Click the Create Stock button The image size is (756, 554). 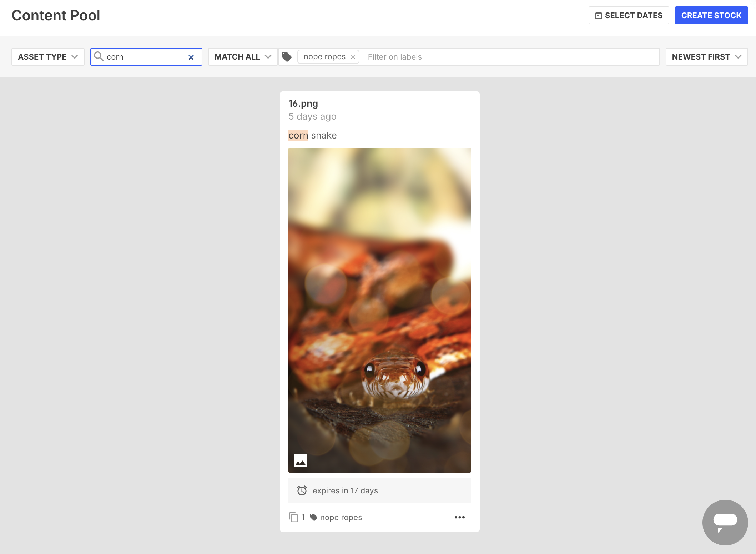pyautogui.click(x=711, y=15)
